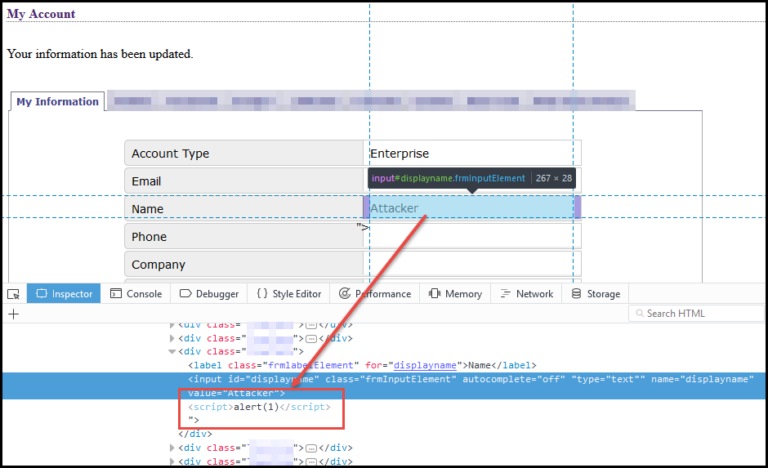Image resolution: width=768 pixels, height=468 pixels.
Task: Select the Inspector tab
Action: point(64,294)
